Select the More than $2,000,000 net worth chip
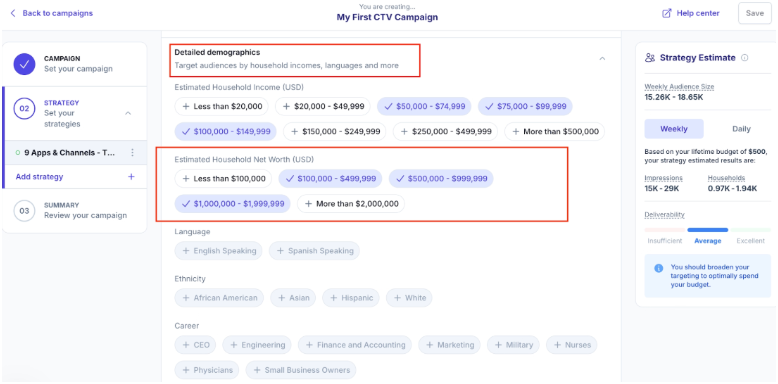 [351, 204]
